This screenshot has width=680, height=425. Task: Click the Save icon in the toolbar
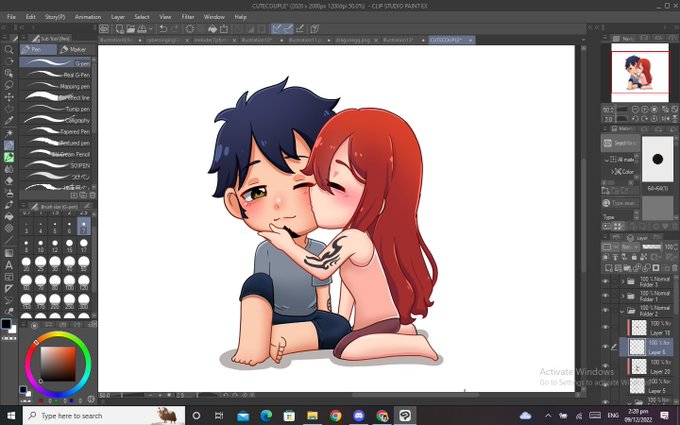pyautogui.click(x=142, y=29)
